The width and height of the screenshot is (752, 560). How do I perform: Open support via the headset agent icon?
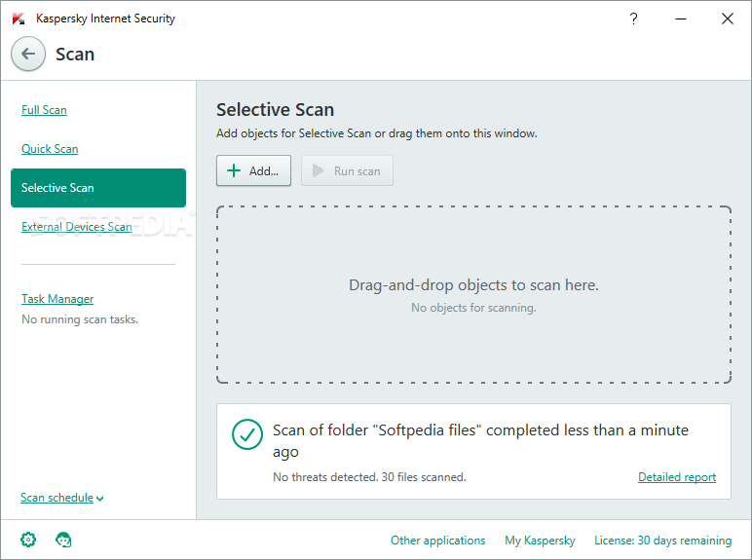(x=63, y=540)
